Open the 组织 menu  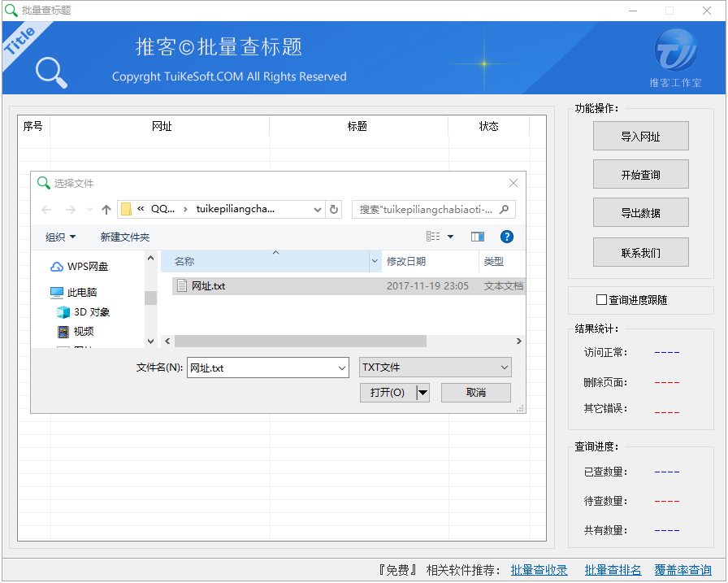60,237
